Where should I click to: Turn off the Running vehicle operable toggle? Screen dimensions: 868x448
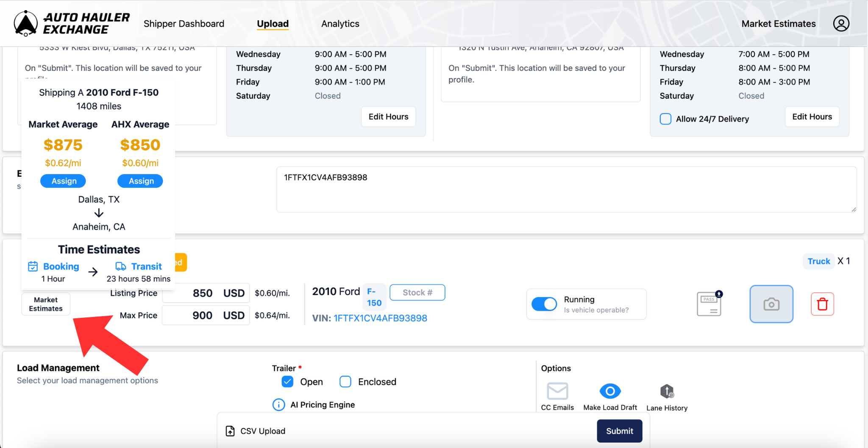tap(544, 303)
